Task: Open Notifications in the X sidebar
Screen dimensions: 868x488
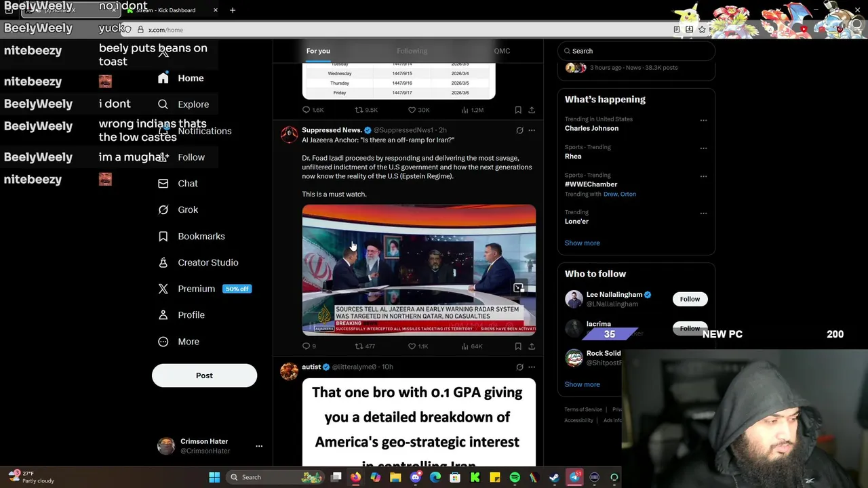Action: (x=195, y=131)
